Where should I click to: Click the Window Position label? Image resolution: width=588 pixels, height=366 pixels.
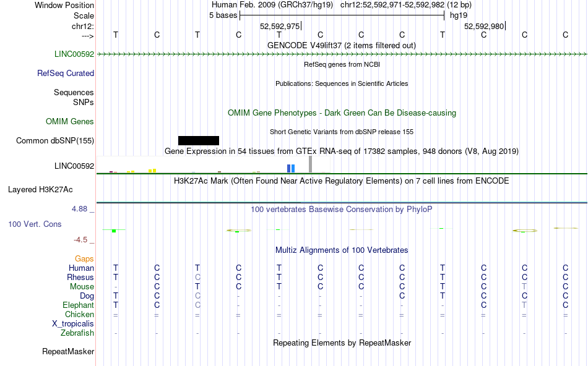click(x=64, y=5)
